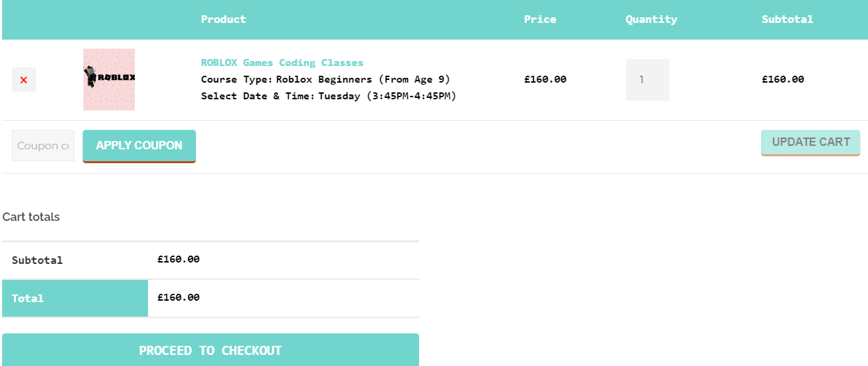868x366 pixels.
Task: Click the Product column header
Action: (224, 19)
